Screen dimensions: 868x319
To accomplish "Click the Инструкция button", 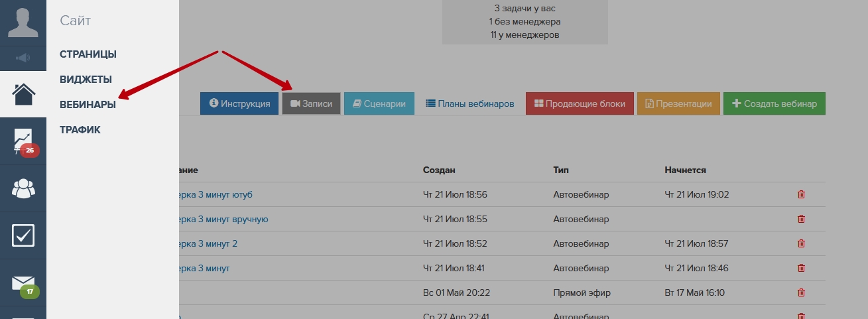I will tap(239, 103).
